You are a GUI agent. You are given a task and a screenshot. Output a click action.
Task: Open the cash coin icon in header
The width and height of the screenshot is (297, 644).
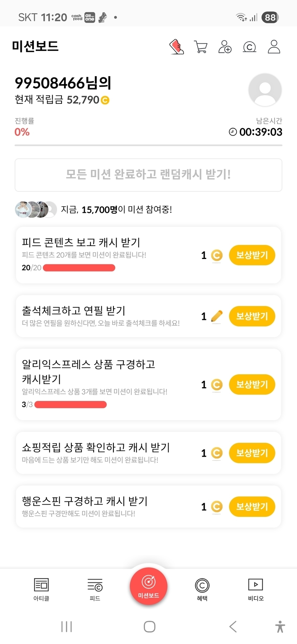249,47
